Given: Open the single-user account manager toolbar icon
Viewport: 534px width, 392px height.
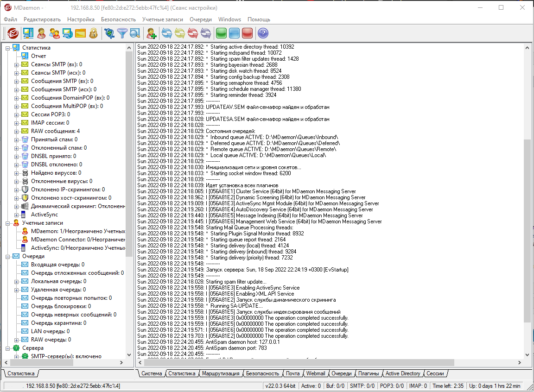Looking at the screenshot, I should click(x=41, y=33).
